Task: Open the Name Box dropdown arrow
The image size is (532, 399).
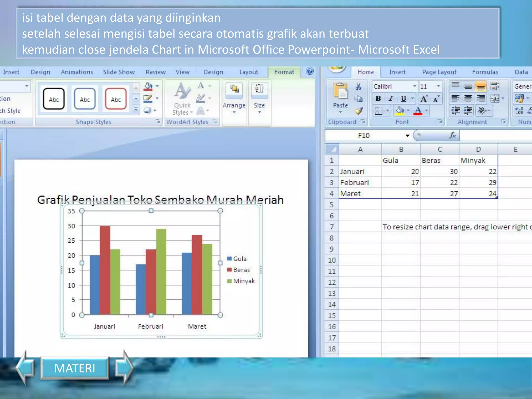Action: tap(407, 135)
